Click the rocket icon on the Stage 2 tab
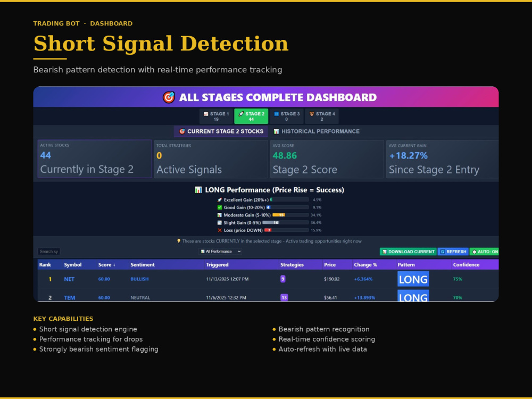Screen dimensions: 532x399 241,114
